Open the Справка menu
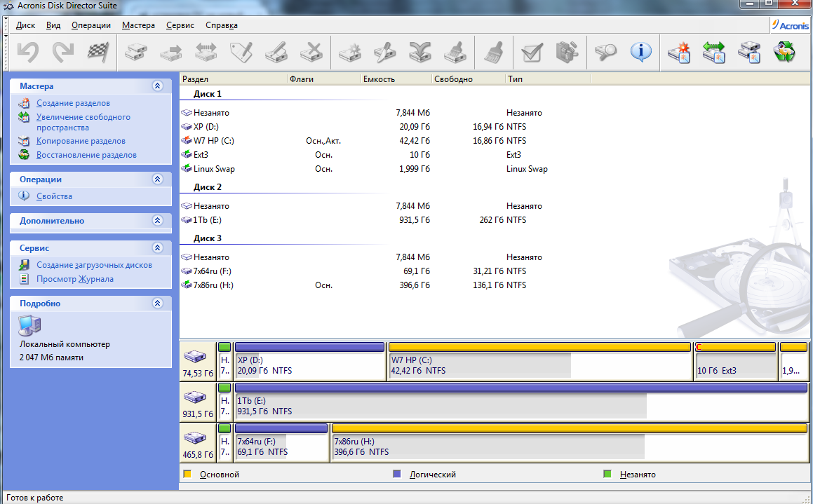 point(222,25)
